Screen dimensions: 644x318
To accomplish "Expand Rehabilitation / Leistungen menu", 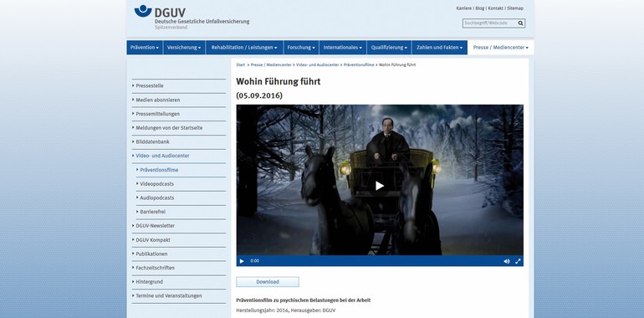I will coord(244,48).
